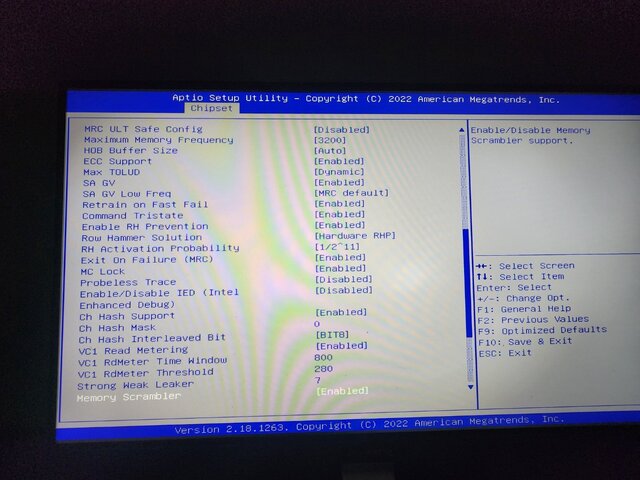Select the Command Tristate menu item
The height and width of the screenshot is (480, 640).
(x=132, y=215)
